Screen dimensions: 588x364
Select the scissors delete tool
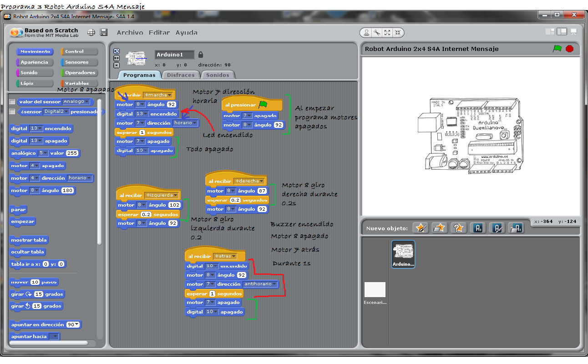(x=377, y=33)
